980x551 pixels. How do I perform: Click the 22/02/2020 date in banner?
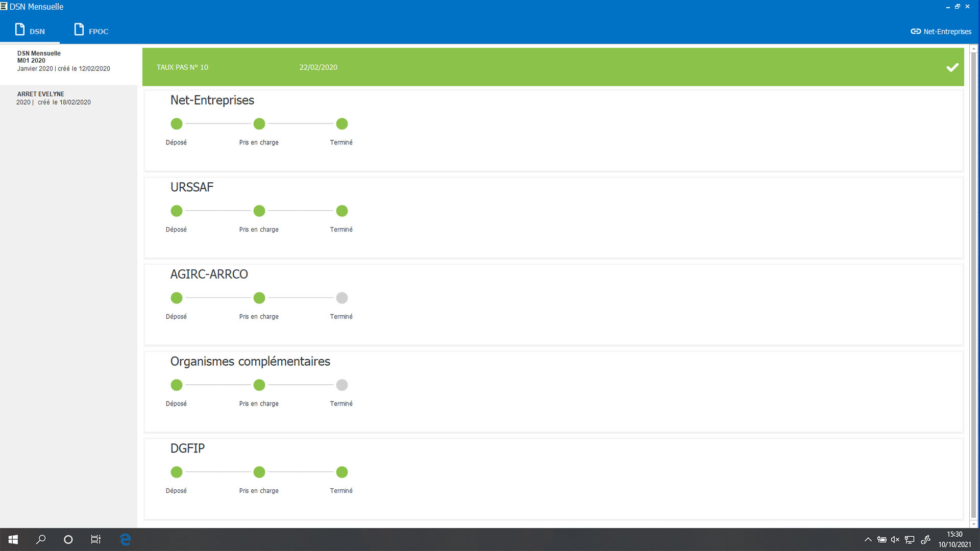318,67
